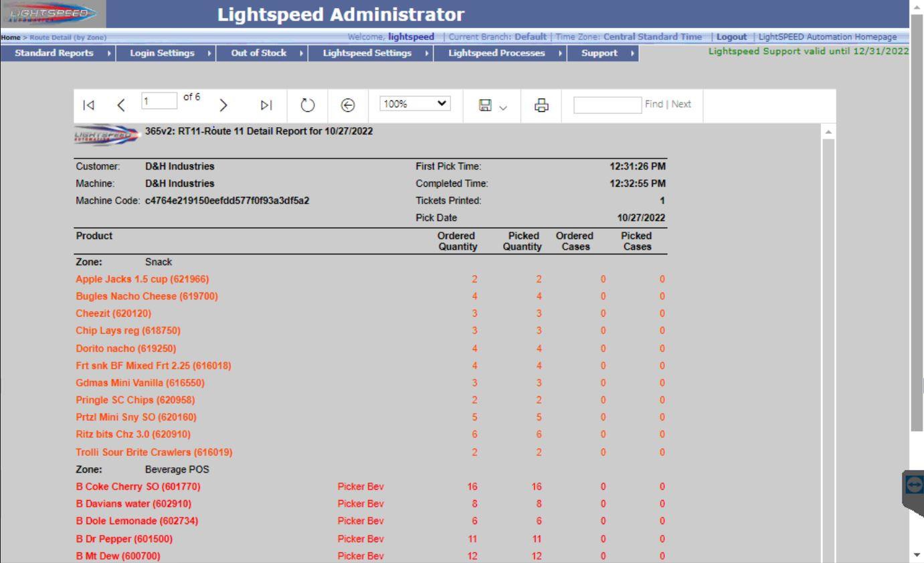Click the report pane scroll up arrow

[x=830, y=132]
